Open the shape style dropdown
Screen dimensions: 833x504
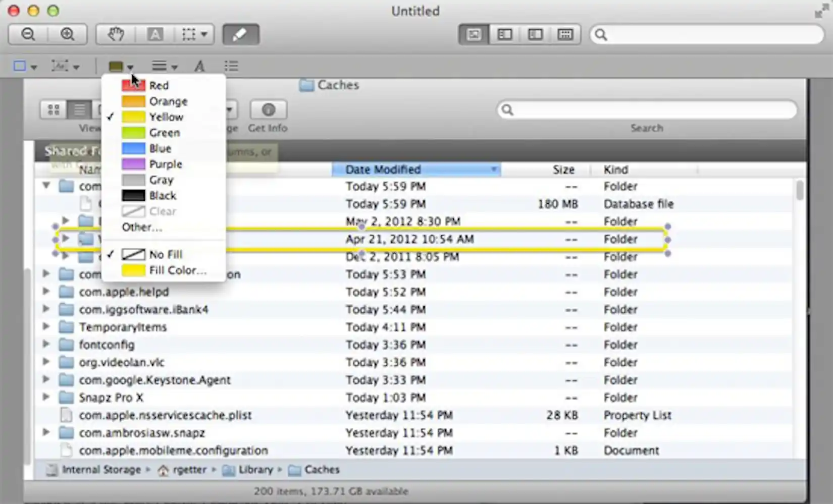click(34, 66)
